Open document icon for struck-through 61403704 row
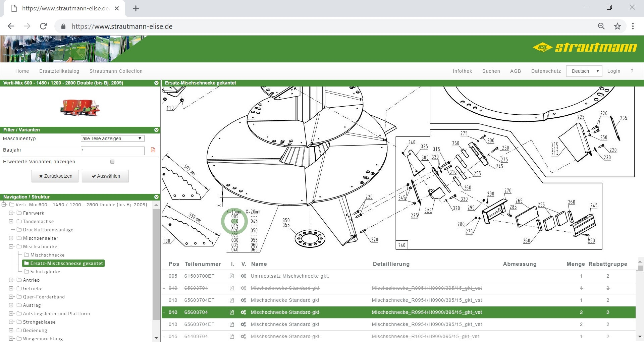This screenshot has height=342, width=644. pos(232,336)
